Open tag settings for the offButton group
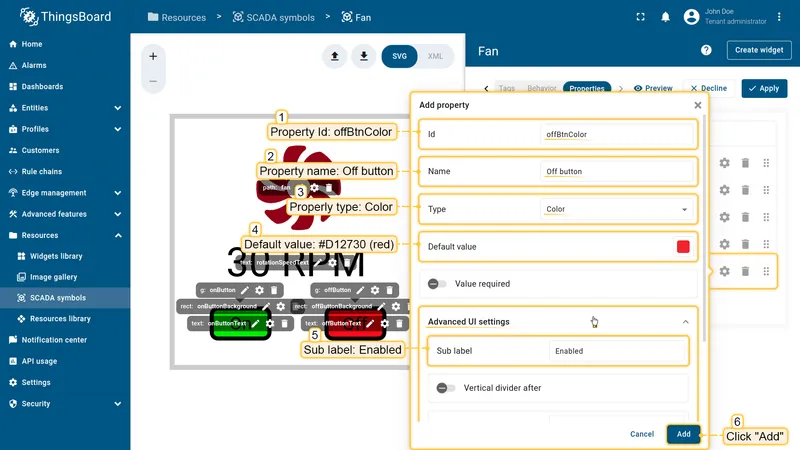The image size is (800, 450). pos(375,290)
